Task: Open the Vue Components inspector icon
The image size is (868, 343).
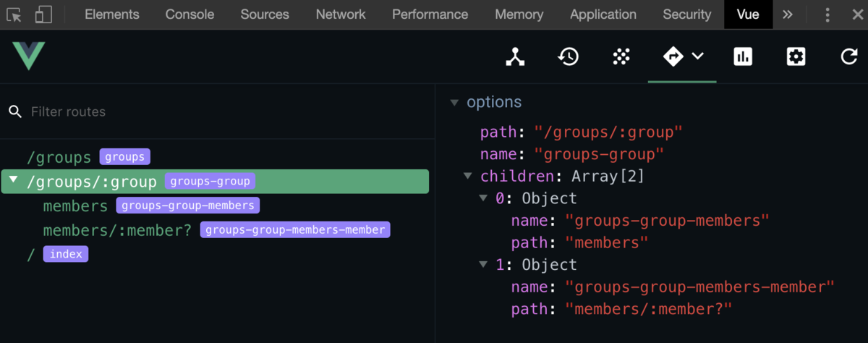Action: 515,56
